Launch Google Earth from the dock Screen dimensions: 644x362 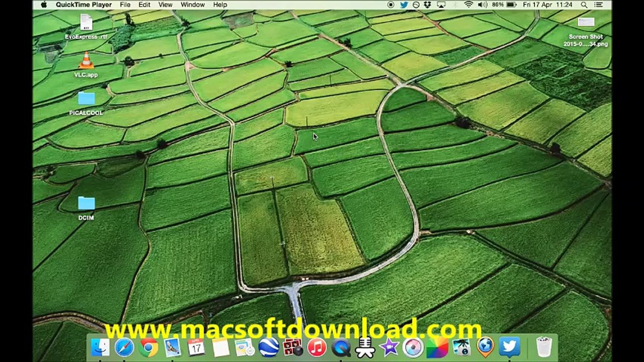(x=268, y=347)
